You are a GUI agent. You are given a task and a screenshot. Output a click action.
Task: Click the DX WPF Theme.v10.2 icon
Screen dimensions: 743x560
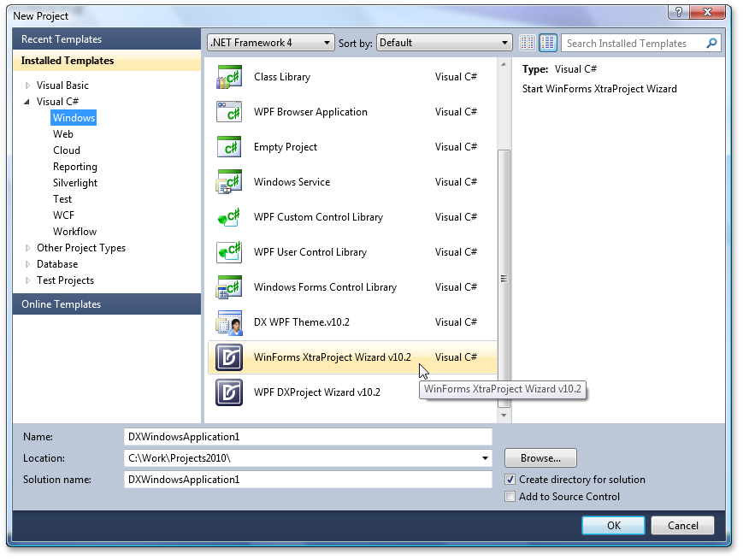coord(229,322)
